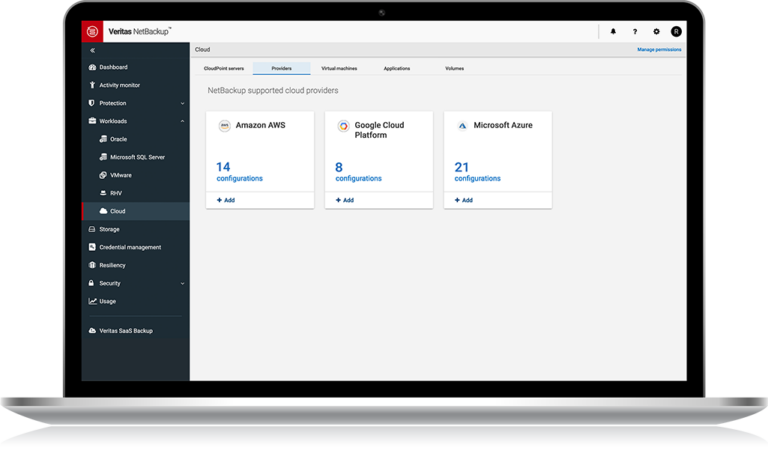This screenshot has width=768, height=465.
Task: Select Storage in the sidebar
Action: click(109, 229)
